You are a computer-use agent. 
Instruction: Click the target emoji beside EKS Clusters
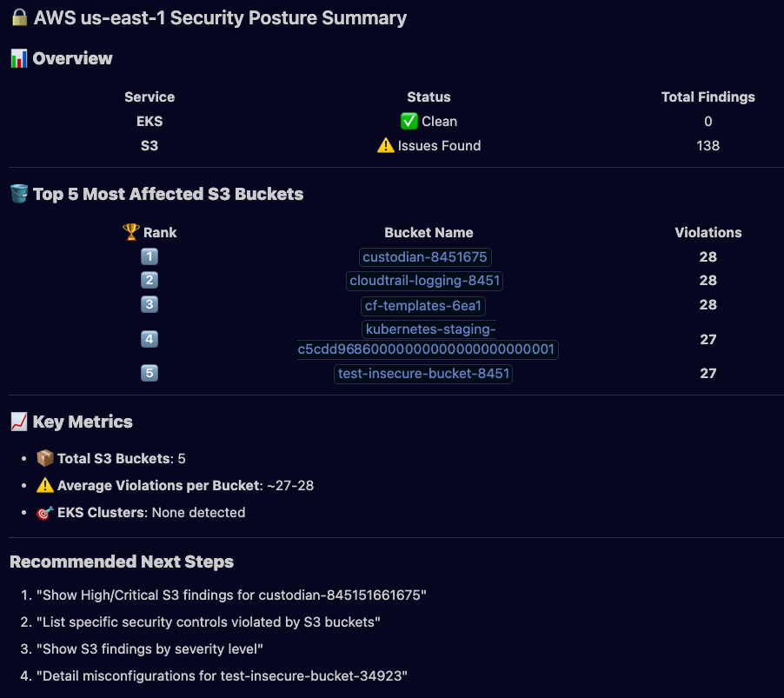pyautogui.click(x=45, y=513)
